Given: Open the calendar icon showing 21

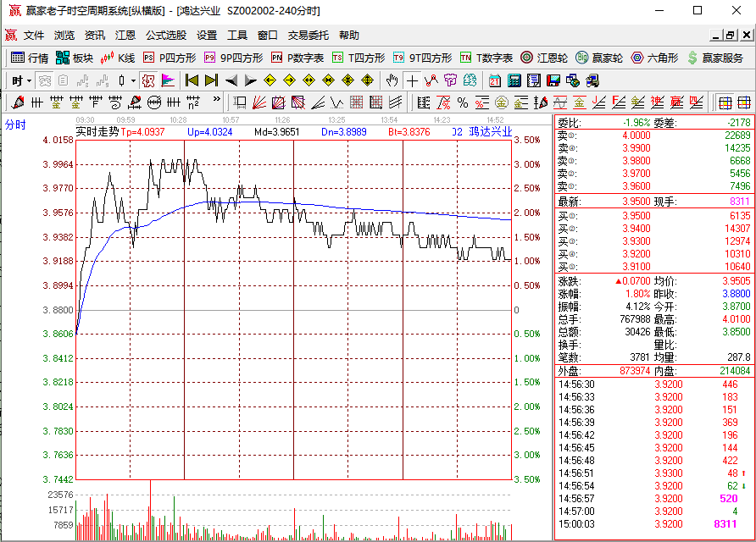Looking at the screenshot, I should [x=495, y=80].
